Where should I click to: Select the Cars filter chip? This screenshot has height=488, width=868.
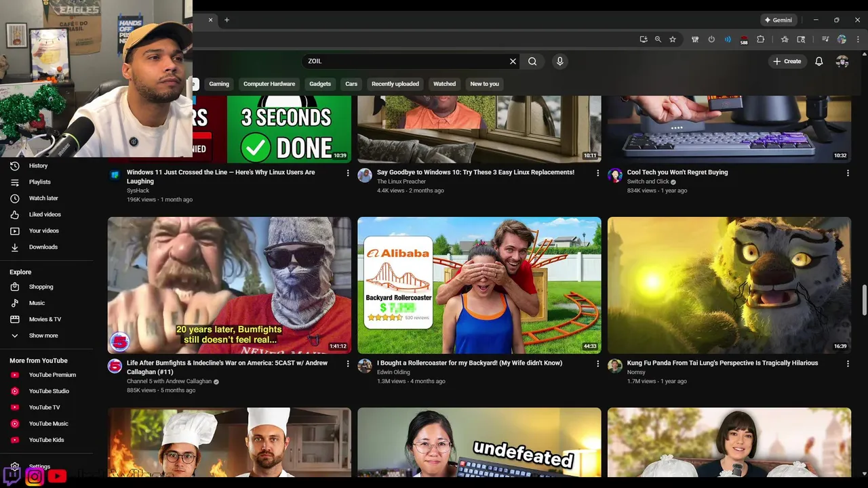coord(351,84)
